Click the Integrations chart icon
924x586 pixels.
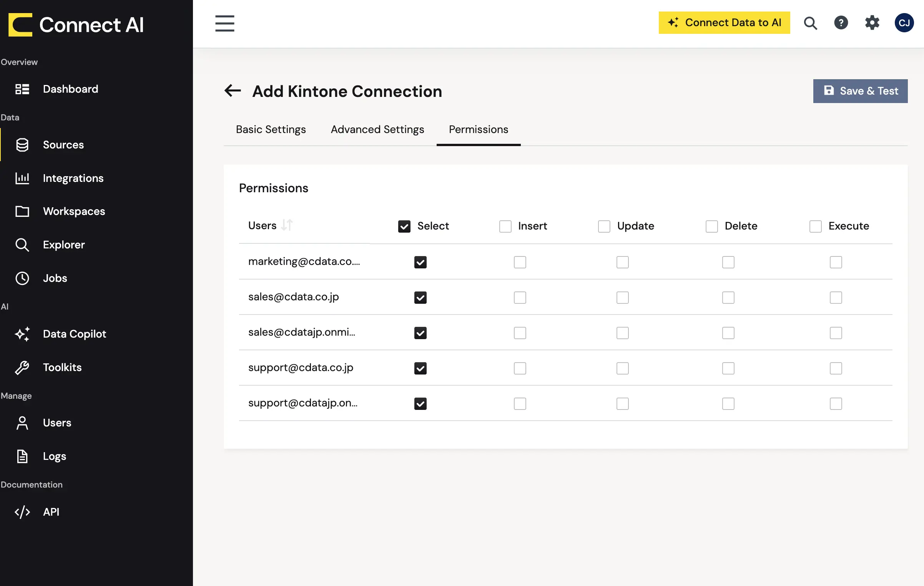tap(22, 178)
